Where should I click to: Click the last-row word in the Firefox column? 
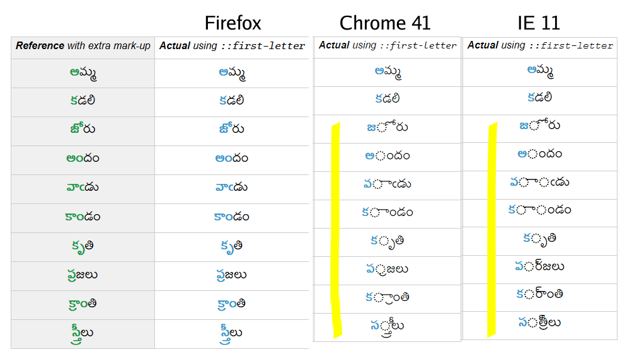231,334
